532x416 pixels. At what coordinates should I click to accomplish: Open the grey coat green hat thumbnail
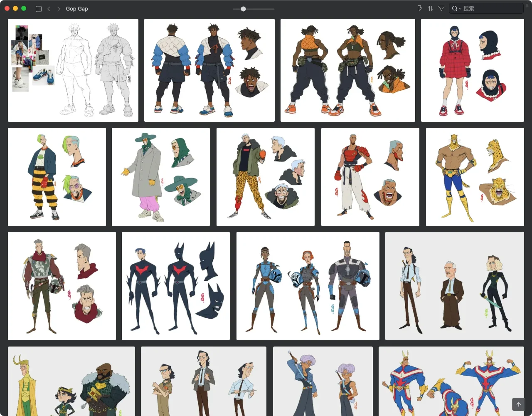click(161, 177)
